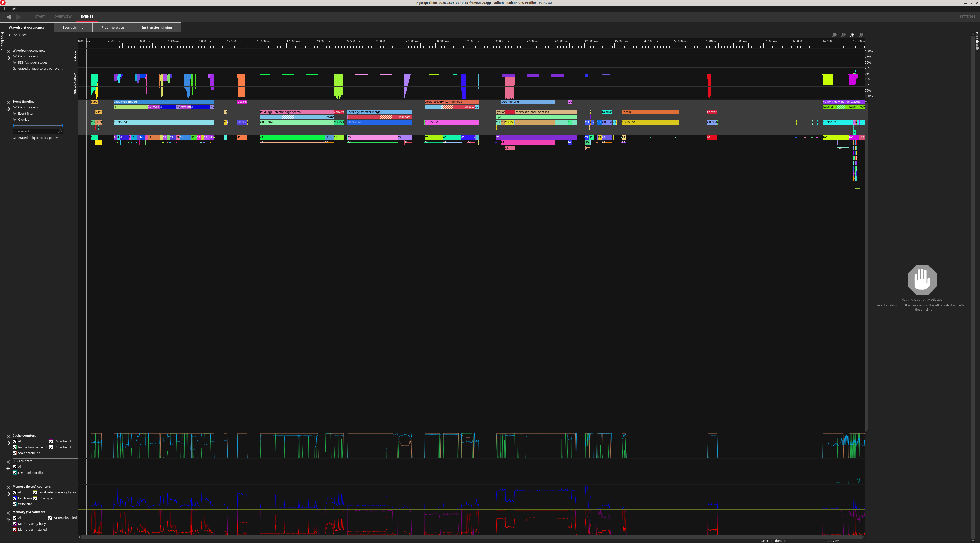Screen dimensions: 980x543
Task: Click the zoom reset magnifier icon
Action: (x=843, y=35)
